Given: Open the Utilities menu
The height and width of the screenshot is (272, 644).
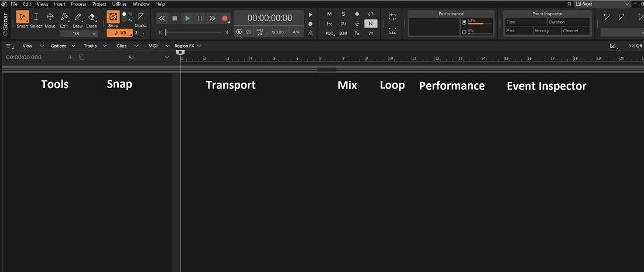Looking at the screenshot, I should click(x=119, y=4).
